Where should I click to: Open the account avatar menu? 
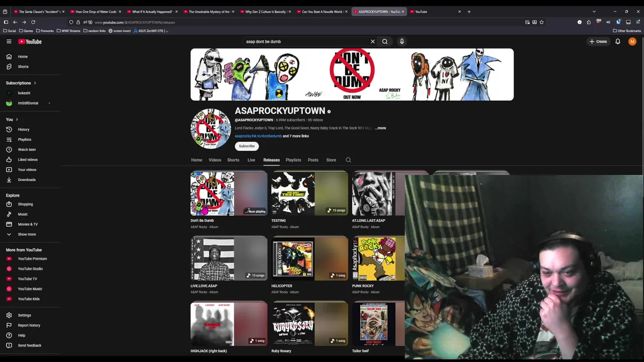632,42
